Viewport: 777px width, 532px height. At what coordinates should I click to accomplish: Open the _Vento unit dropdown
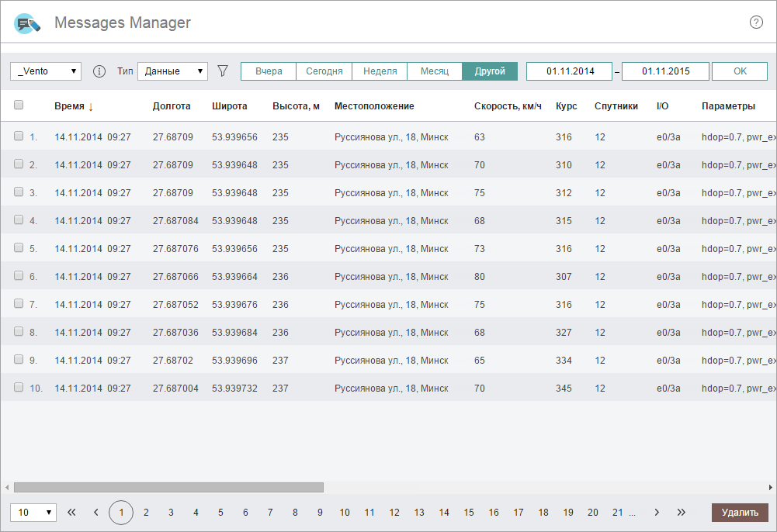(46, 71)
